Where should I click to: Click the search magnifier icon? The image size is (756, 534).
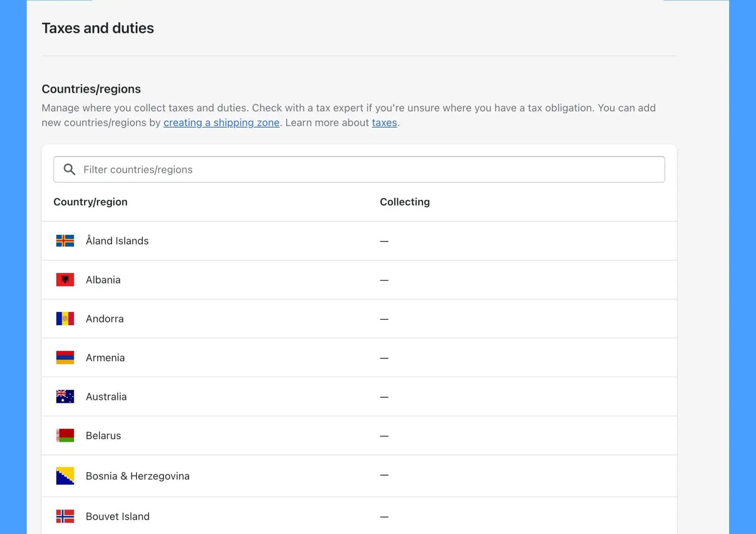coord(69,169)
